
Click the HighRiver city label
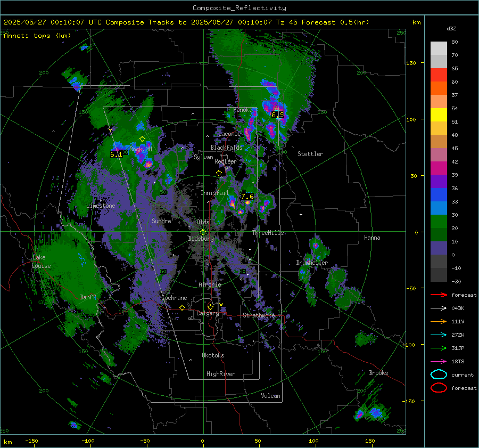tap(221, 374)
